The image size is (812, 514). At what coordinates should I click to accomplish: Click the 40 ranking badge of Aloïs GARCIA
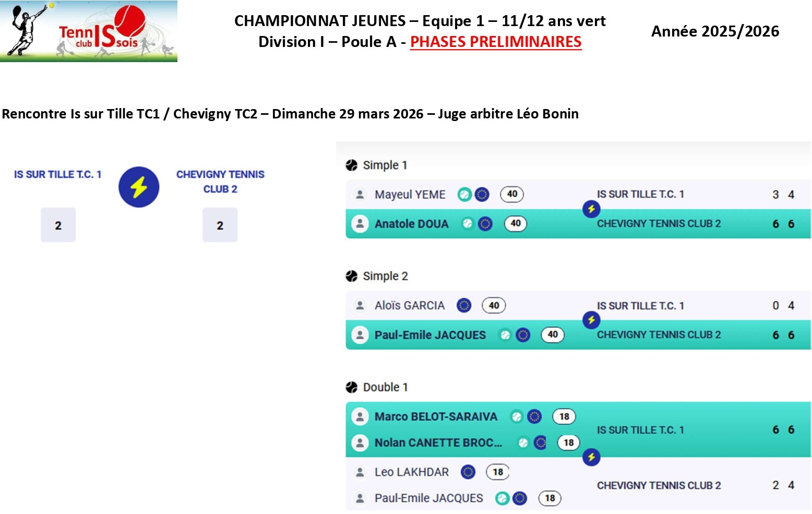pyautogui.click(x=494, y=305)
